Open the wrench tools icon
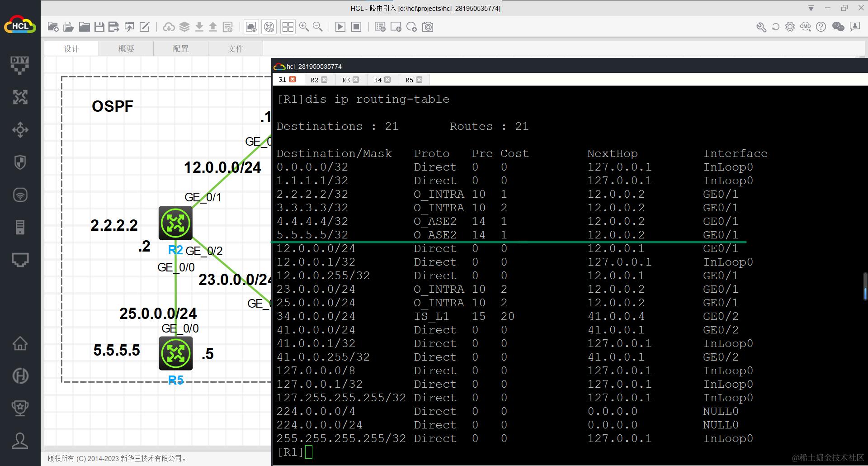 pos(761,27)
